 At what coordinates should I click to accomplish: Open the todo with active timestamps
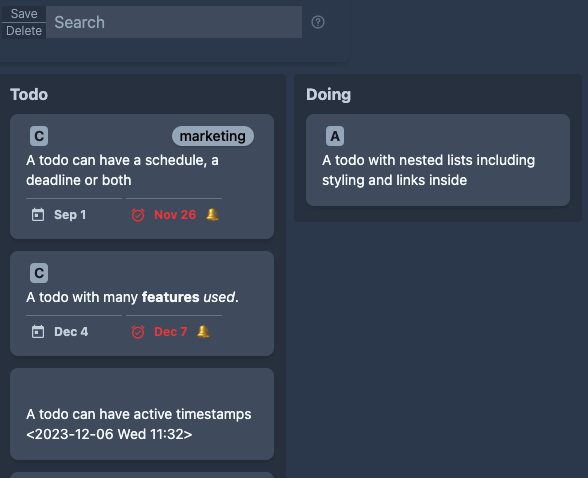point(142,414)
